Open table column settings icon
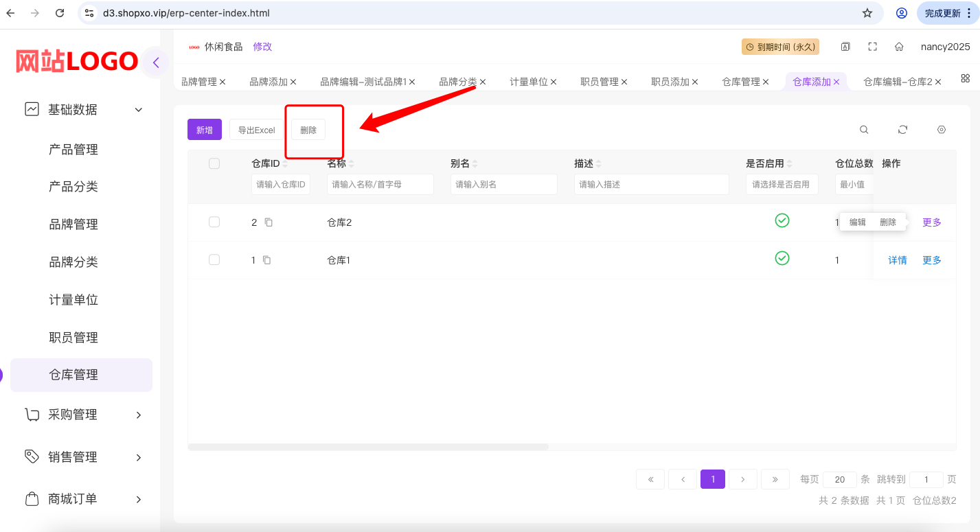This screenshot has height=532, width=980. pos(942,130)
